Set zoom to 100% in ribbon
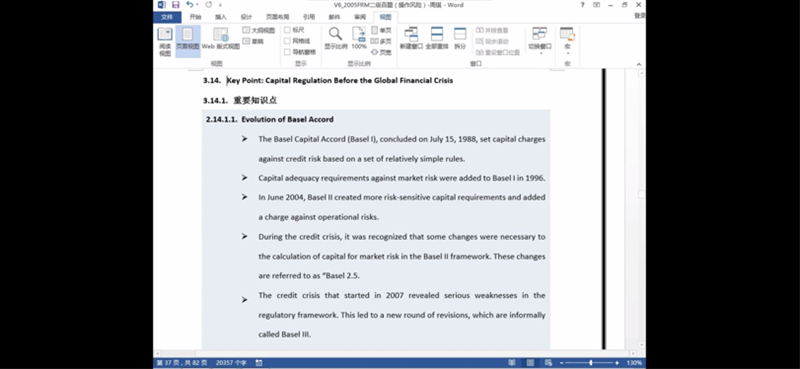800x369 pixels. point(359,38)
